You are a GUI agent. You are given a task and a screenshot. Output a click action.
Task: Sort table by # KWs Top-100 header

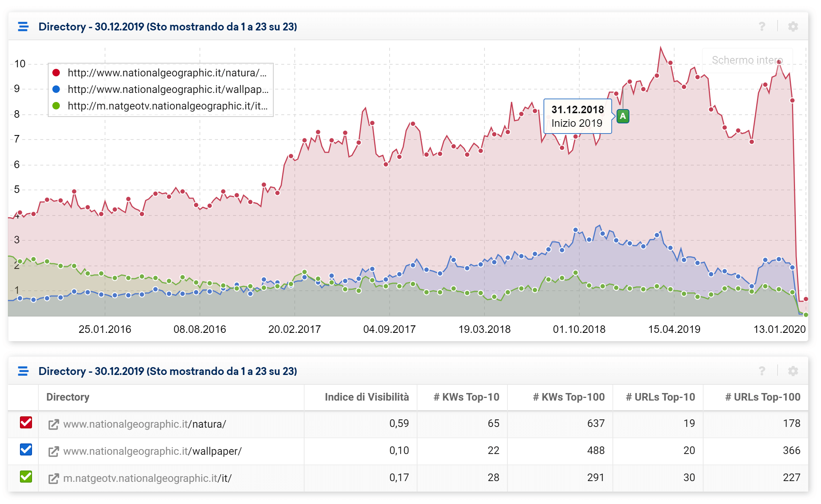pos(569,397)
